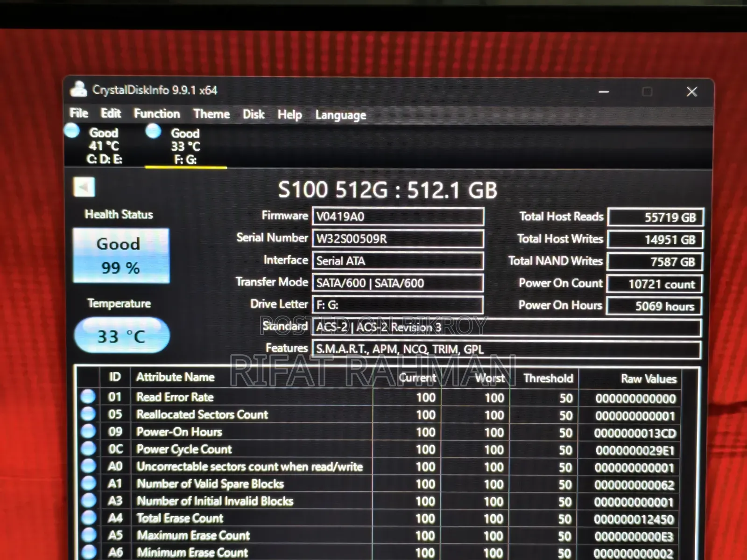Click the Features field S.M.A.R.T., APM, NCQ

pyautogui.click(x=507, y=349)
